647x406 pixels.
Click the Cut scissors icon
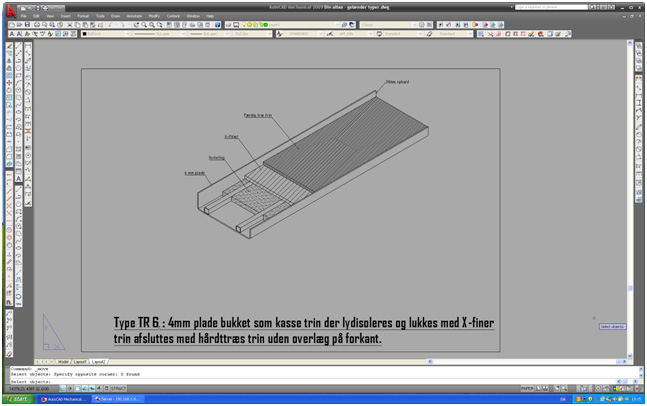click(x=70, y=25)
